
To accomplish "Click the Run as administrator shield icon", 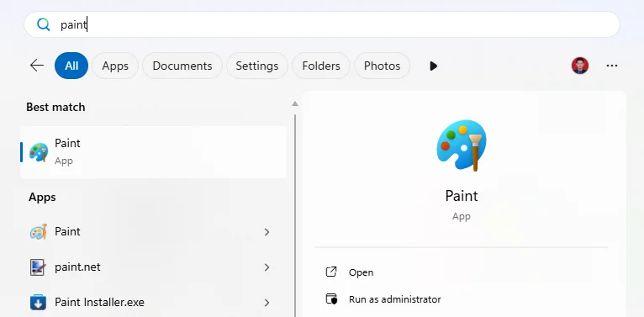I will click(x=331, y=299).
